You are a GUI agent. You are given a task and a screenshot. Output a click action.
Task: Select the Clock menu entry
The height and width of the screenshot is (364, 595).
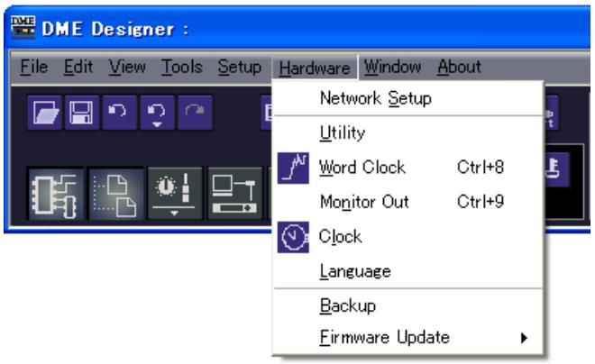(407, 237)
